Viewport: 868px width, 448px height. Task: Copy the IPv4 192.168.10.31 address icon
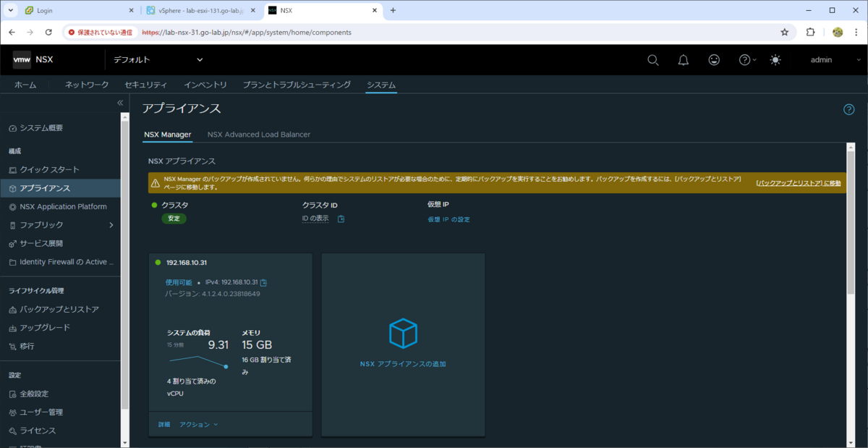(264, 282)
